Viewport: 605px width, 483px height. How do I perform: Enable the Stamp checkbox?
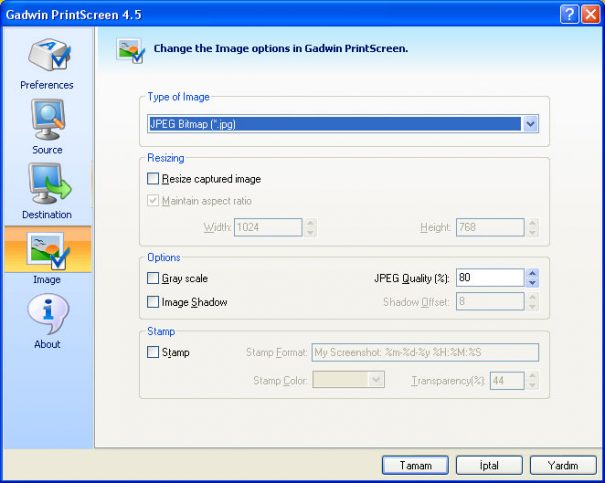[153, 352]
